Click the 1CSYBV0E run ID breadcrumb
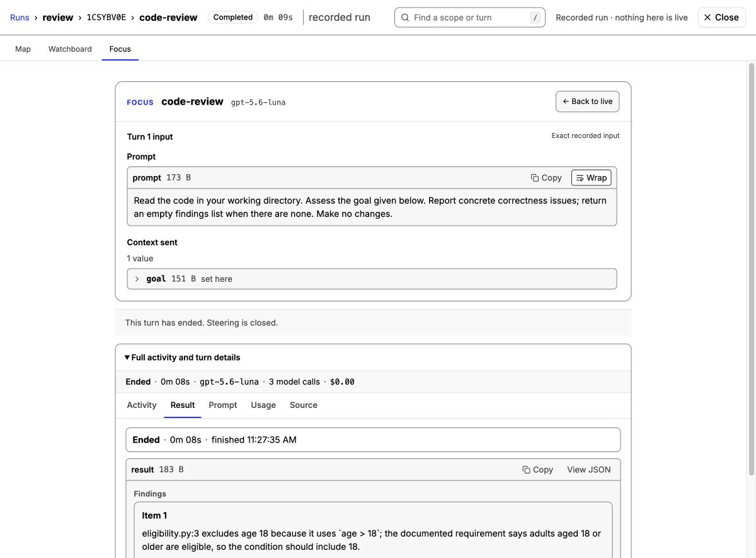This screenshot has height=558, width=756. tap(107, 18)
